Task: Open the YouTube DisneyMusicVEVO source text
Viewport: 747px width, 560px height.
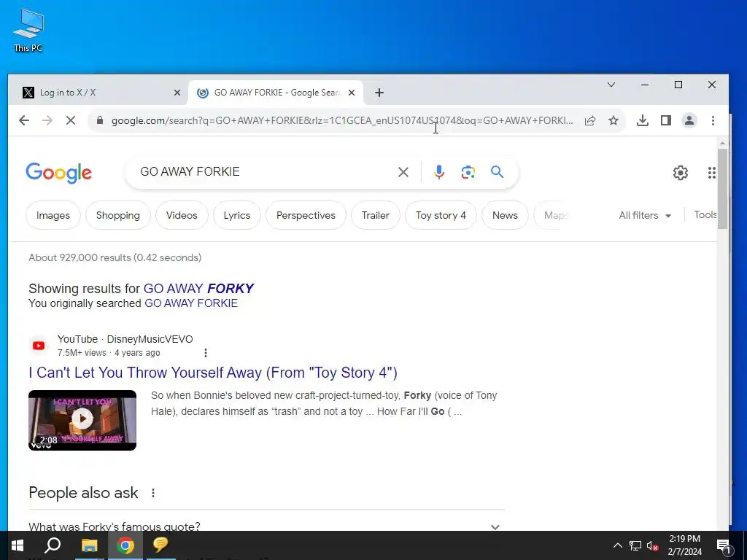Action: (125, 339)
